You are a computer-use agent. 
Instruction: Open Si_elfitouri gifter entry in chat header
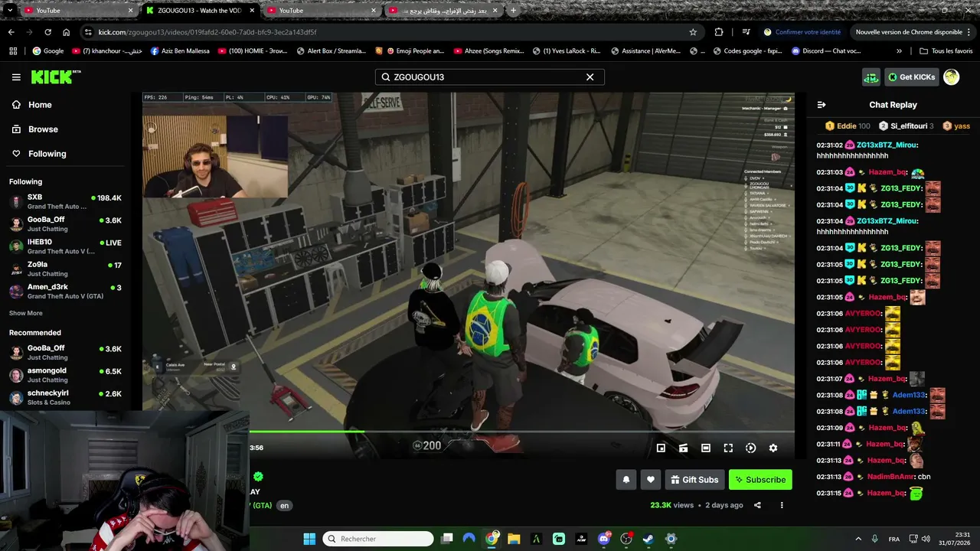pos(906,126)
